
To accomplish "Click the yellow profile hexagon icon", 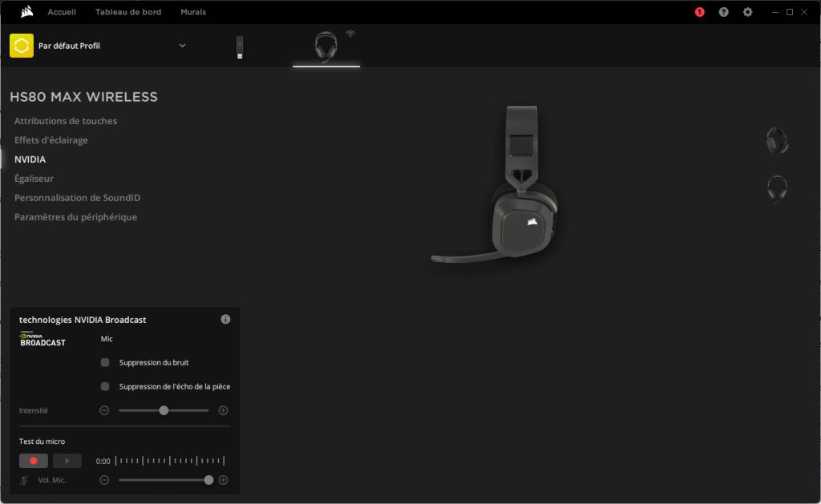I will tap(22, 46).
